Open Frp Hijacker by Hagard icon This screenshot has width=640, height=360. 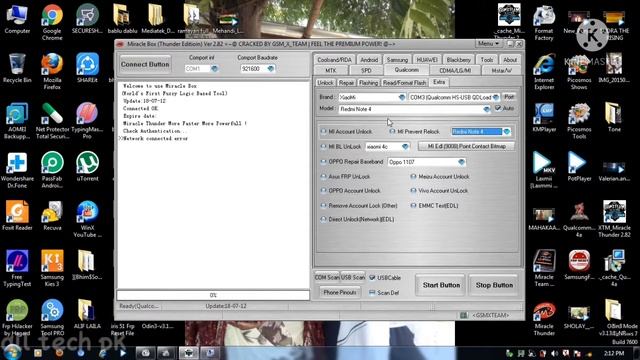coord(17,318)
